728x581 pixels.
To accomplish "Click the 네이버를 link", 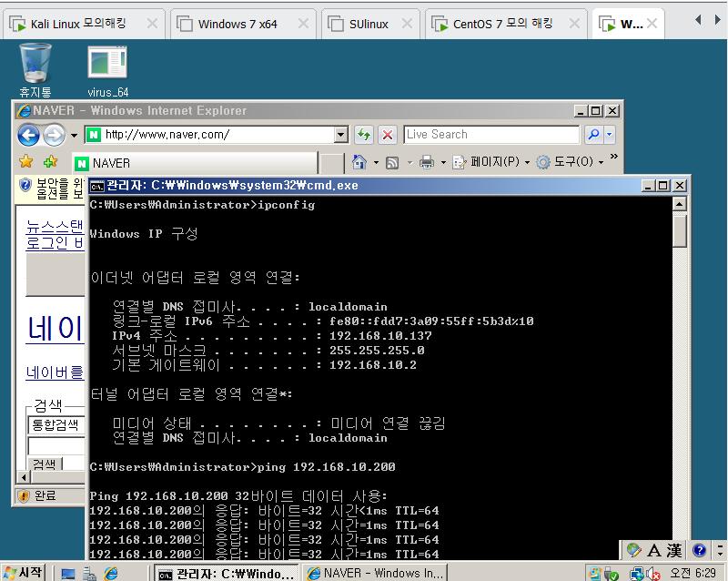I will click(x=55, y=372).
